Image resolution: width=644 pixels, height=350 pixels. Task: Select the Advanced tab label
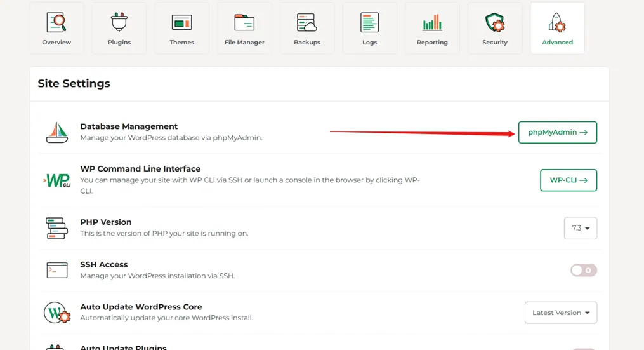click(x=557, y=43)
